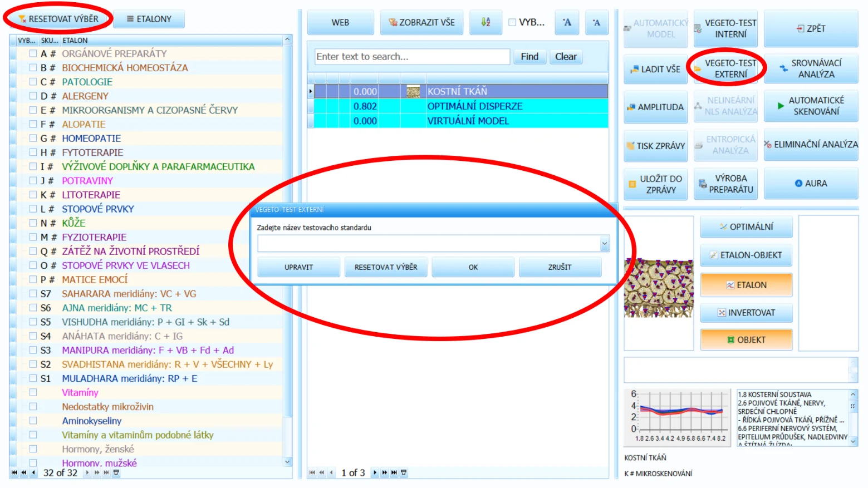Enable the VYB... checkbox in toolbar

click(x=512, y=22)
